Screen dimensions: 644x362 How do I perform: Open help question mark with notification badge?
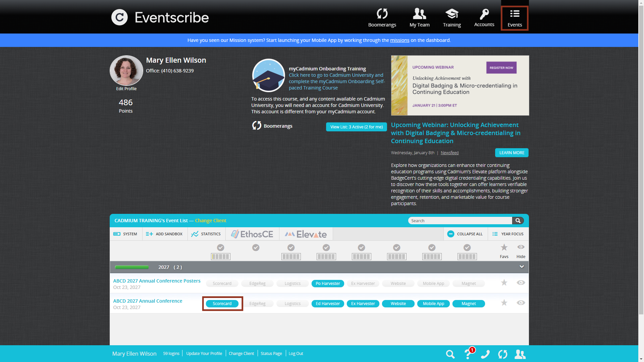(x=468, y=354)
